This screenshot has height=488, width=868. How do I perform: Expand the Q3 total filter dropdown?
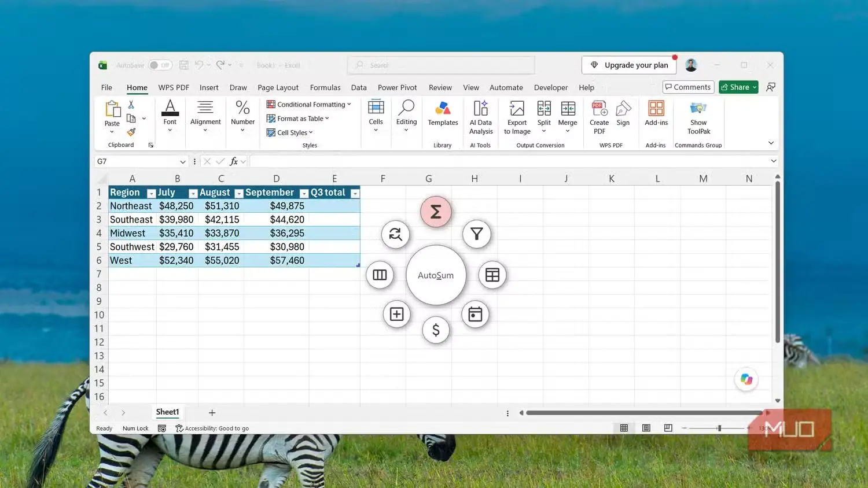click(x=355, y=194)
